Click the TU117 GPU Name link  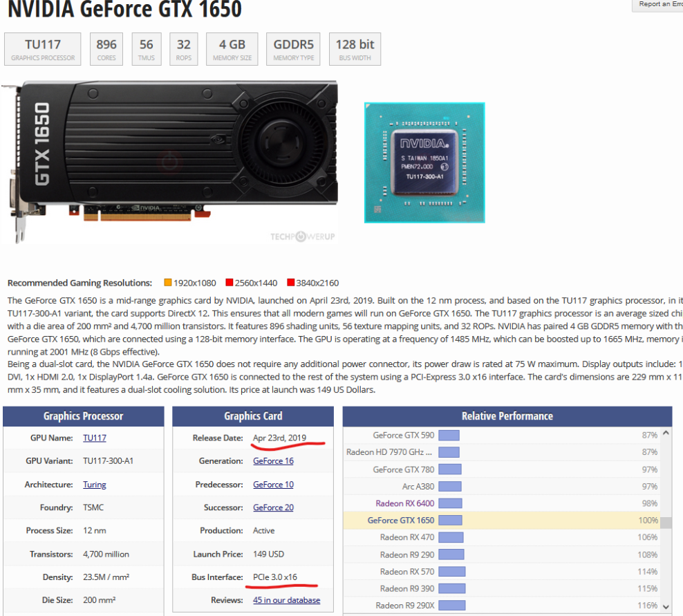tap(95, 438)
